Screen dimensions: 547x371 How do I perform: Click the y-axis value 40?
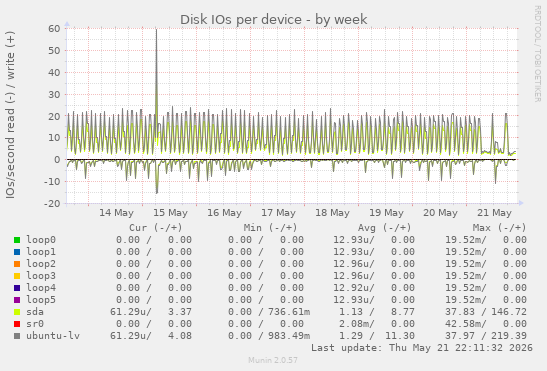click(54, 73)
